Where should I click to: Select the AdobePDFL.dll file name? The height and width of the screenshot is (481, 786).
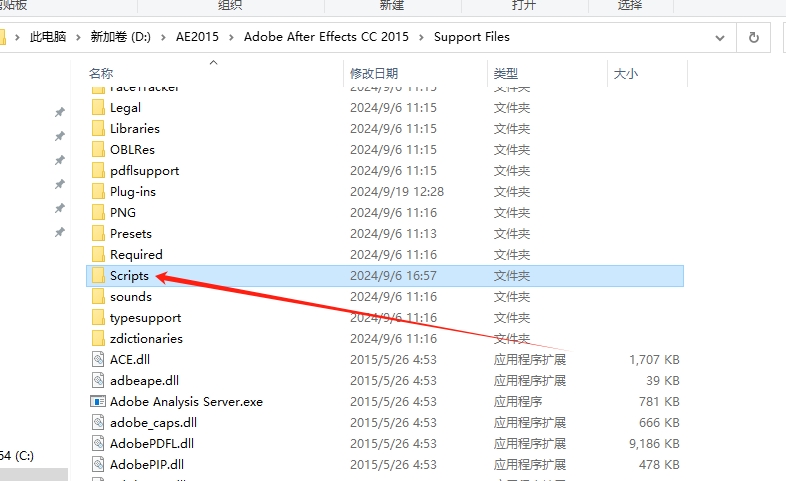coord(152,444)
